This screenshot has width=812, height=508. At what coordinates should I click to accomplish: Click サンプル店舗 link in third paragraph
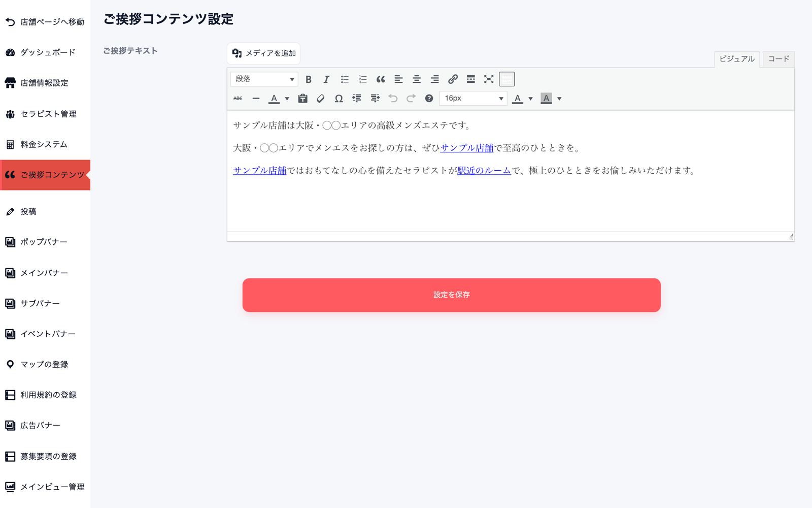(x=260, y=171)
